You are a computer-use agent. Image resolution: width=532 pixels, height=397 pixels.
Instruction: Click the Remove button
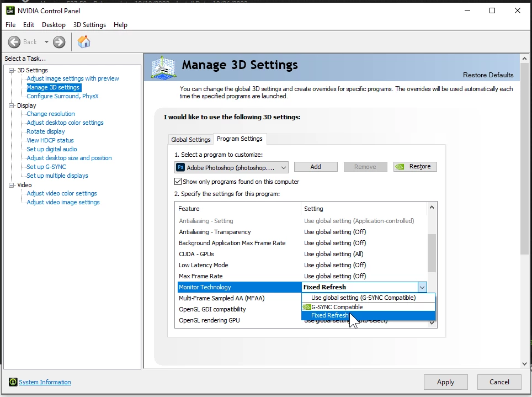[365, 167]
